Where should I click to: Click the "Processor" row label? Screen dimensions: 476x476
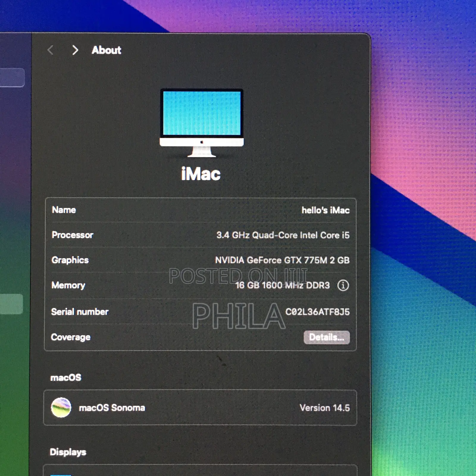point(72,235)
